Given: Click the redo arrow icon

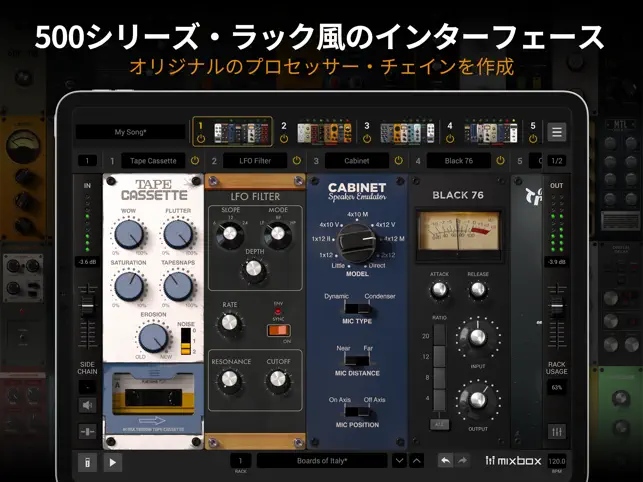Looking at the screenshot, I should pos(462,461).
